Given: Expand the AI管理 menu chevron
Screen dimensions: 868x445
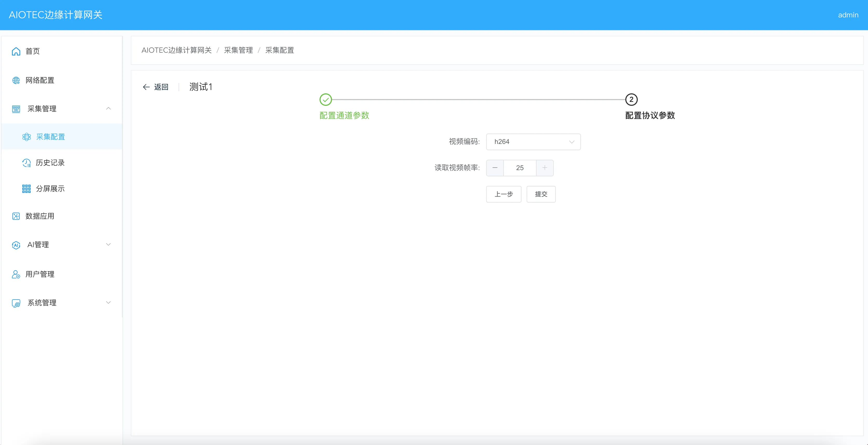Looking at the screenshot, I should pyautogui.click(x=108, y=244).
